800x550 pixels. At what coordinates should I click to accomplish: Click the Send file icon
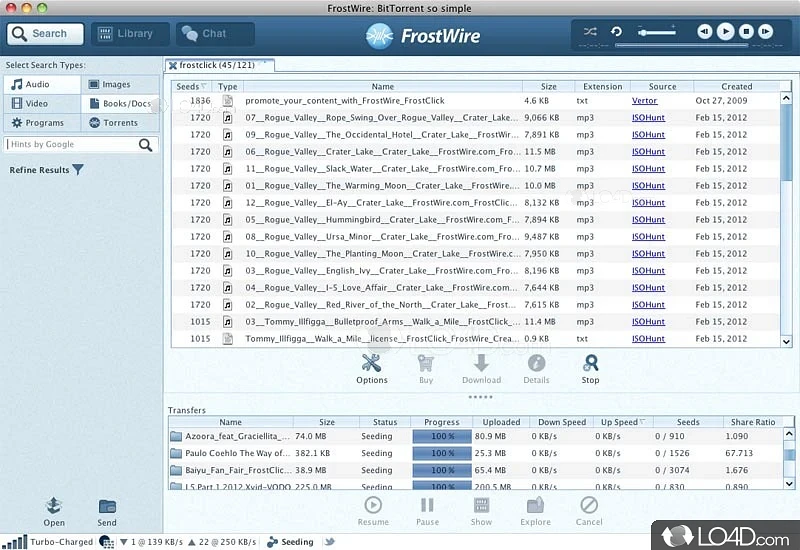[x=107, y=511]
